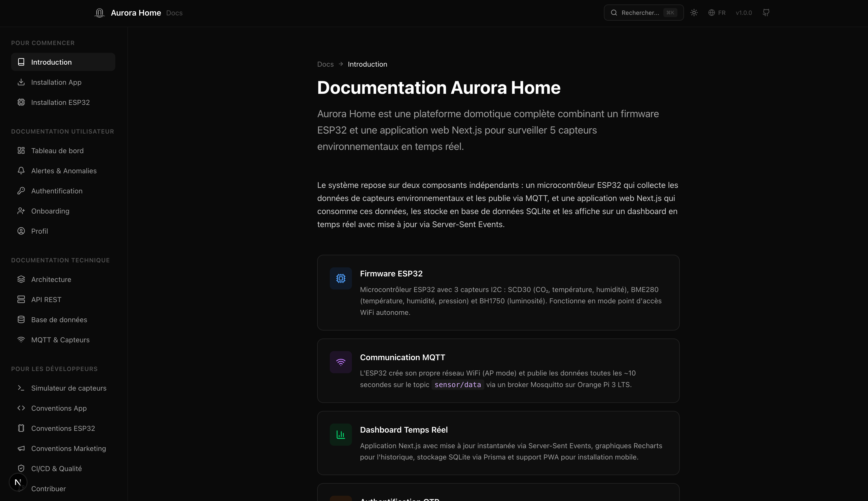Screen dimensions: 868x501
Task: Click the Alertes & Anomalies bell icon
Action: 21,171
